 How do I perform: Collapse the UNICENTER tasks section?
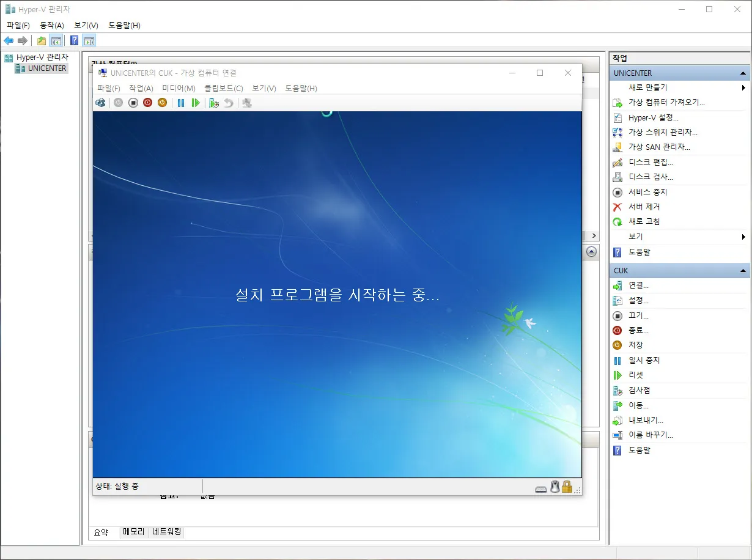click(x=743, y=72)
